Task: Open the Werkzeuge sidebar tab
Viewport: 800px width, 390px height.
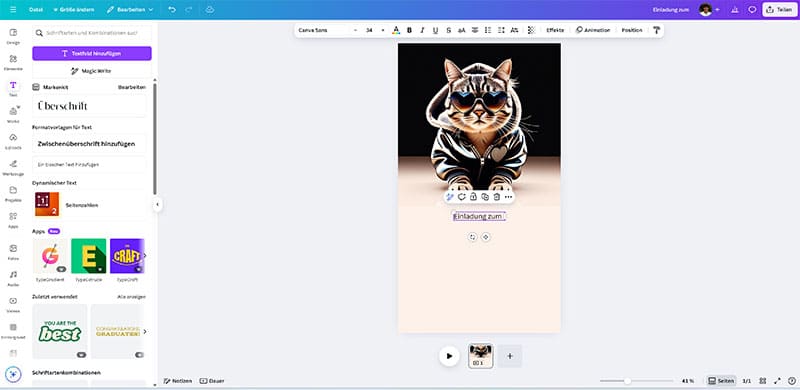Action: click(13, 167)
